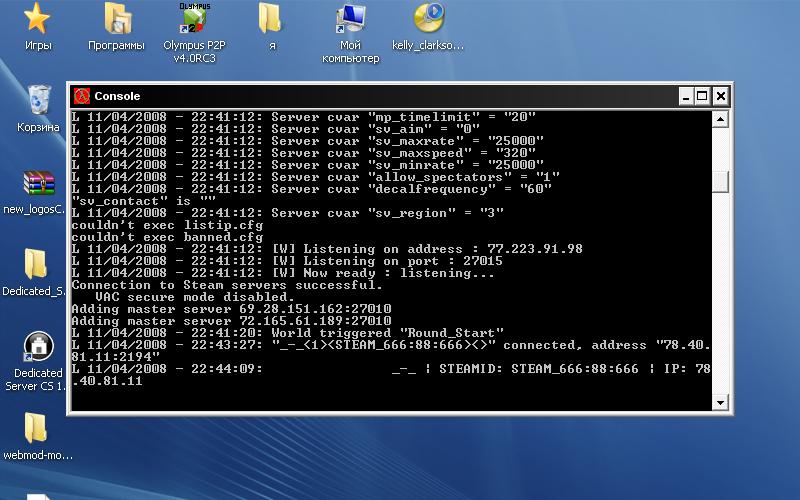Click the 'Listening on port : 27015' line

click(x=287, y=261)
